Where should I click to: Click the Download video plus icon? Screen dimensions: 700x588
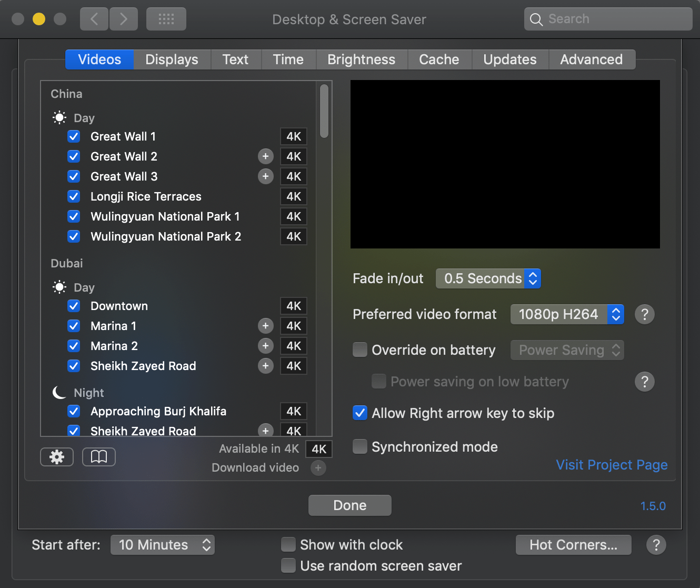coord(318,467)
